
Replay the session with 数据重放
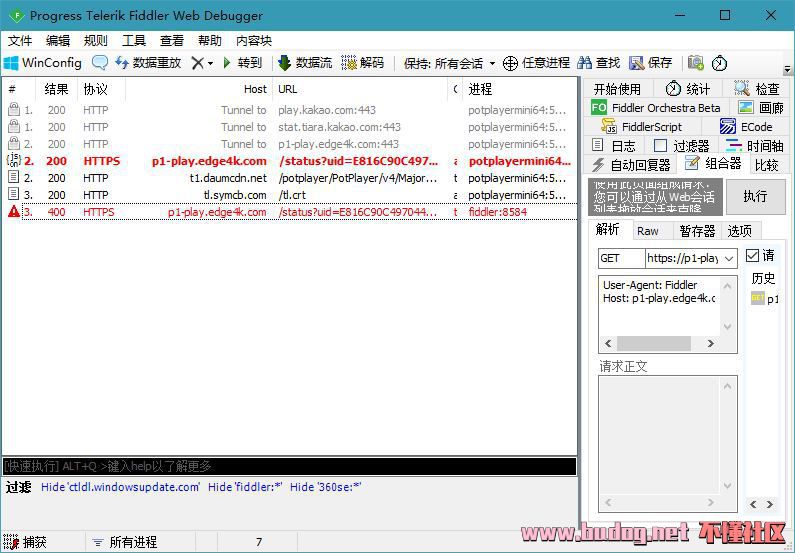(x=148, y=63)
